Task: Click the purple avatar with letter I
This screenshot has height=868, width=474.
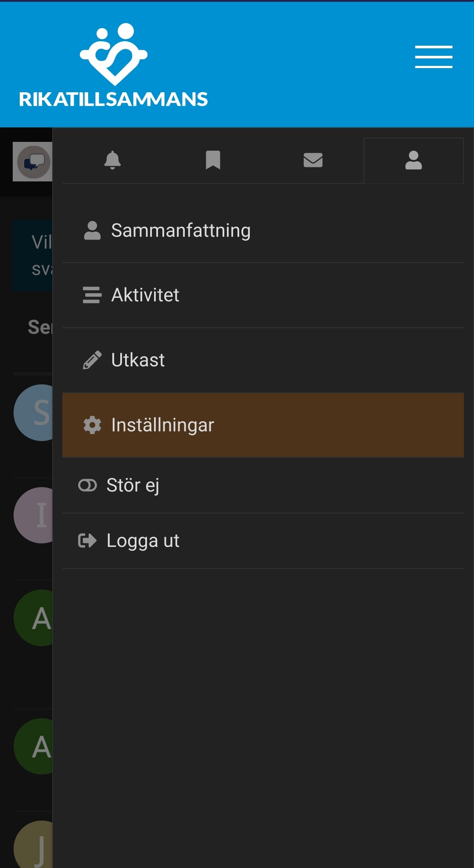Action: coord(39,516)
